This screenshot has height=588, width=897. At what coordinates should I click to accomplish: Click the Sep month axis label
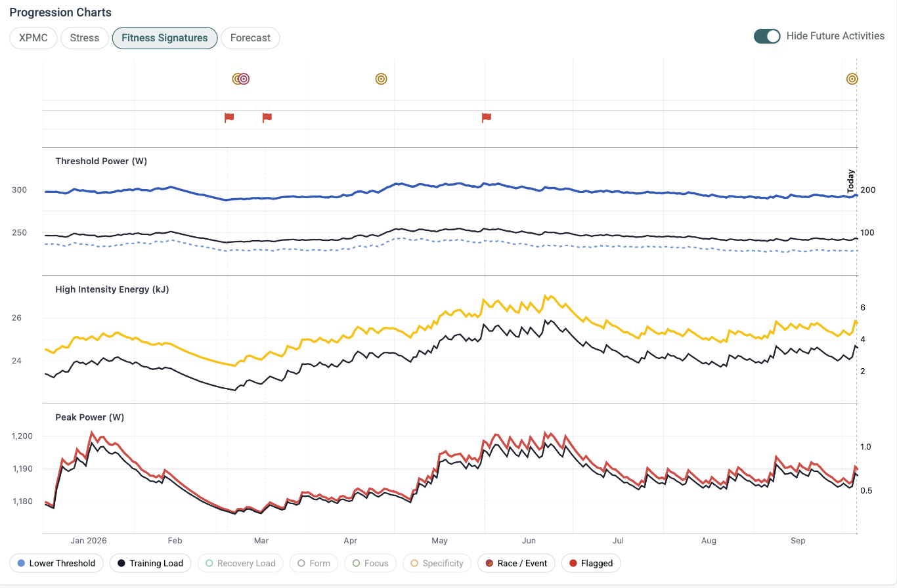click(798, 541)
